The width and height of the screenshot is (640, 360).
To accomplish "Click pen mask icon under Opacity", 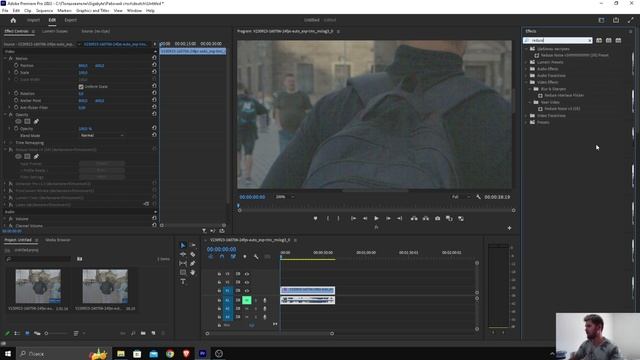I will (36, 121).
